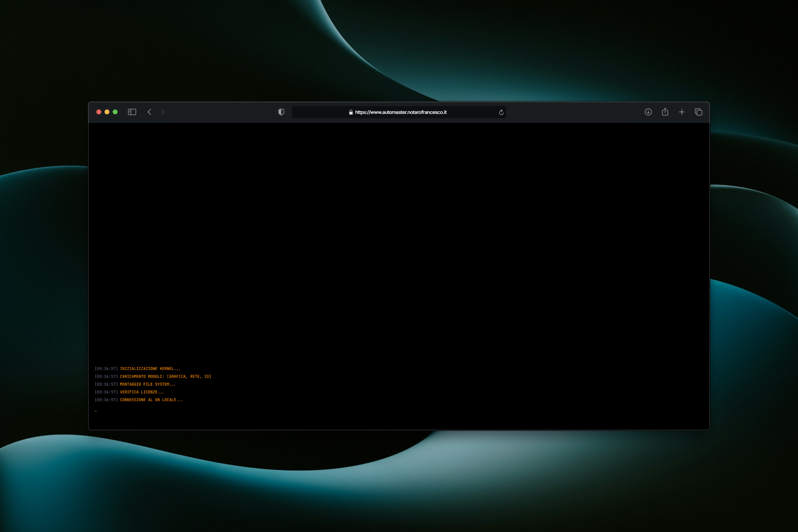The width and height of the screenshot is (798, 532).
Task: Open a new tab
Action: coord(682,112)
